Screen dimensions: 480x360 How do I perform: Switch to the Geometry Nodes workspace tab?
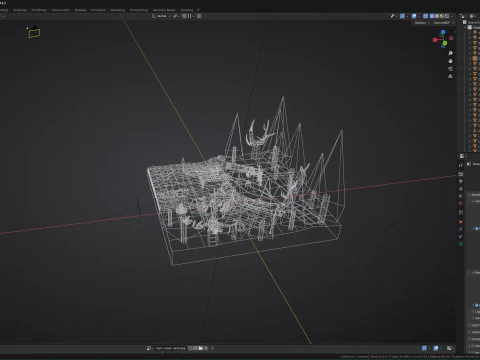coord(164,10)
